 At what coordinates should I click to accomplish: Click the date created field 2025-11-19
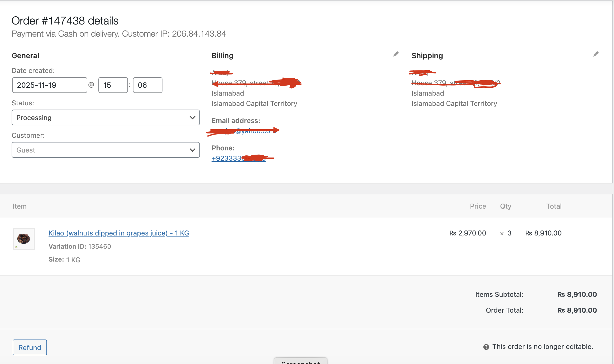point(50,85)
